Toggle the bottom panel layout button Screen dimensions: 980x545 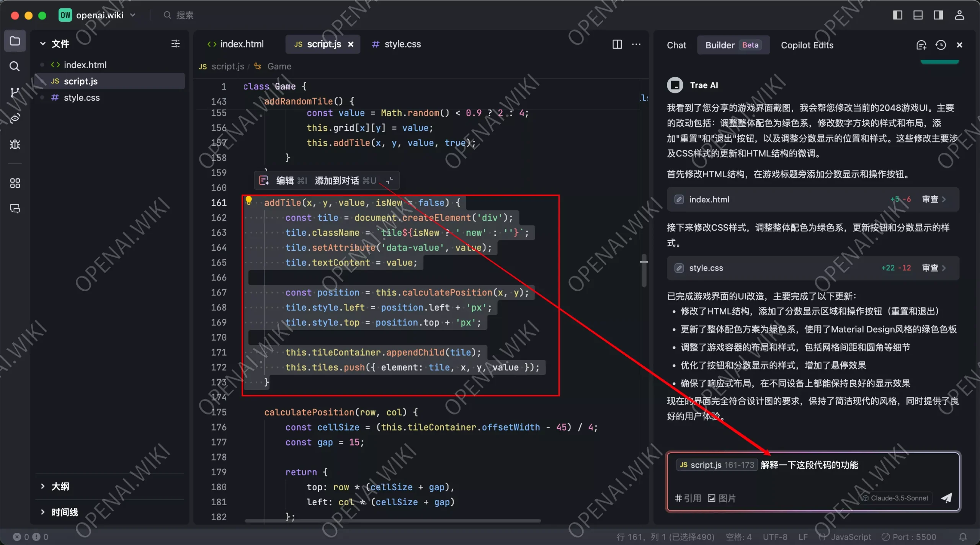[918, 15]
